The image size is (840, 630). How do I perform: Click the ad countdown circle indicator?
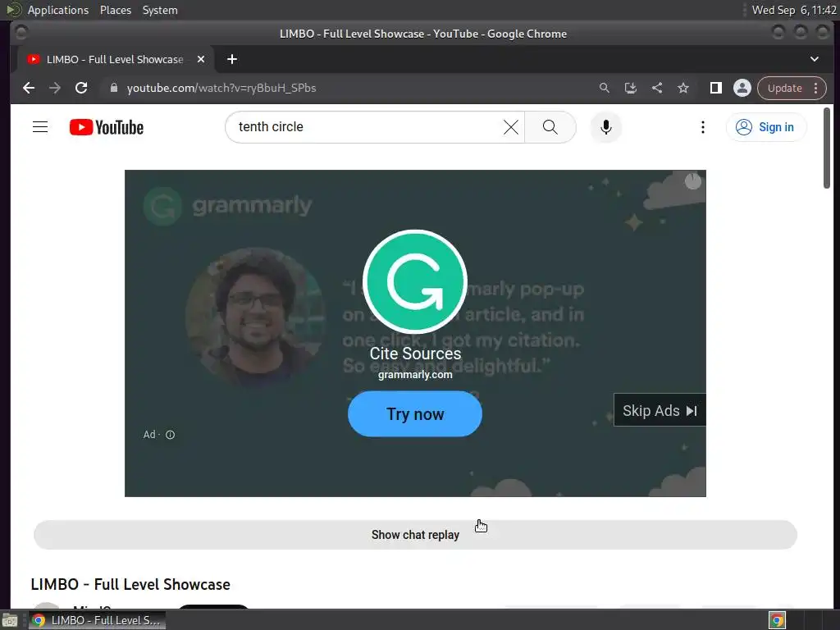692,181
